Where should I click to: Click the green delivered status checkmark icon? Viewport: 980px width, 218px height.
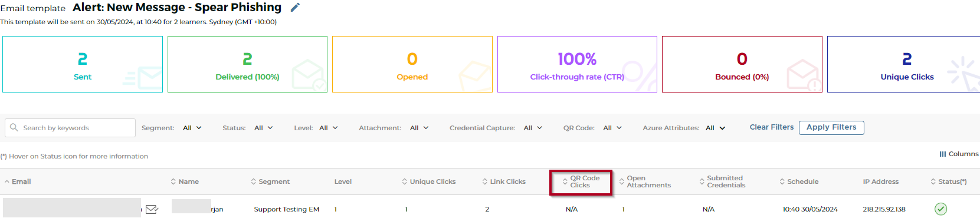941,209
